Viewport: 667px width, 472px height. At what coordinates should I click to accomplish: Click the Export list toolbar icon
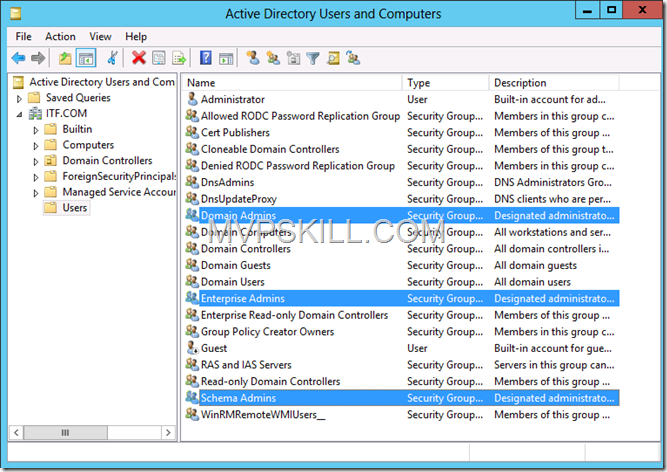pyautogui.click(x=180, y=58)
